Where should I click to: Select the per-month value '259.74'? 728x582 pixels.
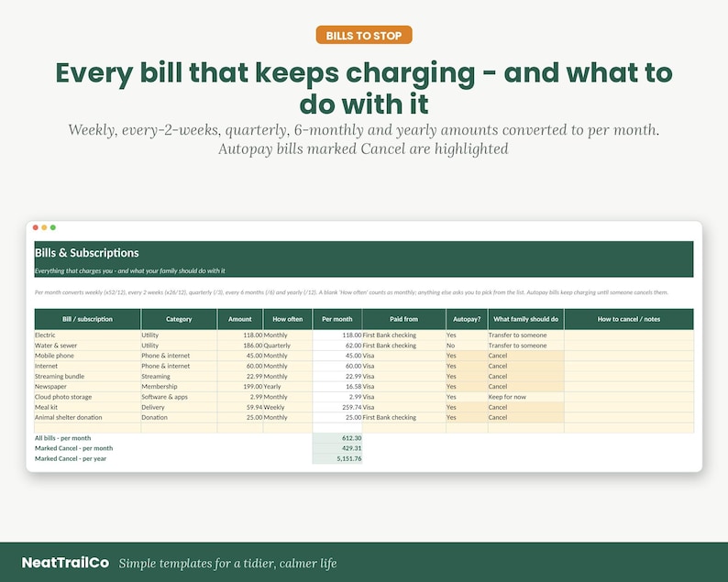(337, 407)
